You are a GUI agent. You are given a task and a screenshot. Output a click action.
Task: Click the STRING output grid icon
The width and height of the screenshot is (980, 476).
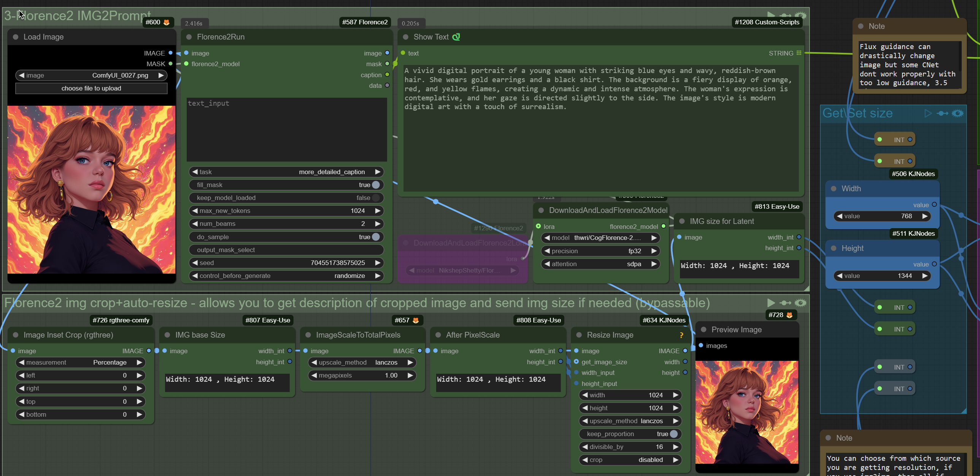click(799, 53)
